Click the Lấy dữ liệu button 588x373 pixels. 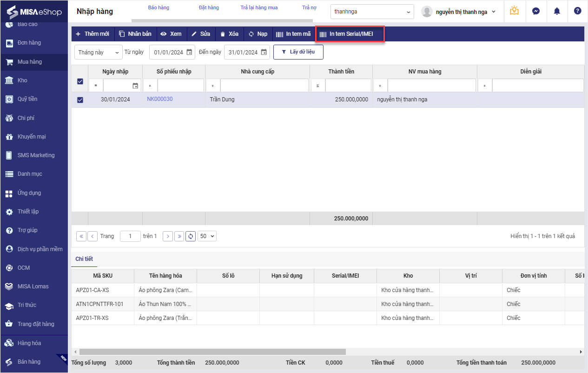298,52
